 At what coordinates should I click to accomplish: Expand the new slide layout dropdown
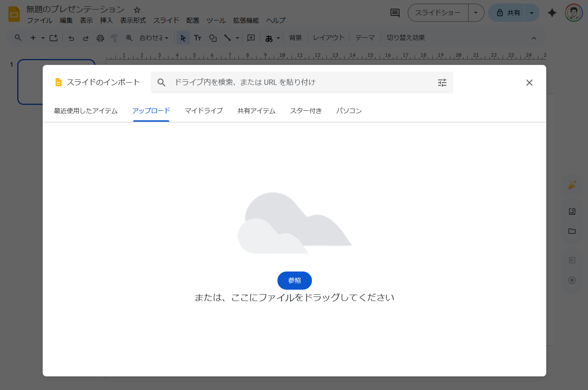coord(43,38)
